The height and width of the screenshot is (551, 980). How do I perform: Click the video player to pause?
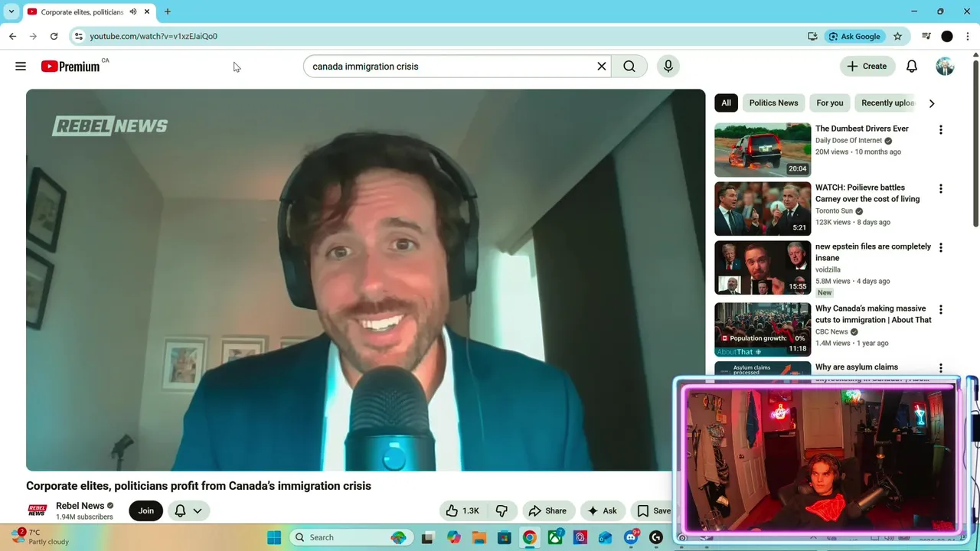coord(365,280)
